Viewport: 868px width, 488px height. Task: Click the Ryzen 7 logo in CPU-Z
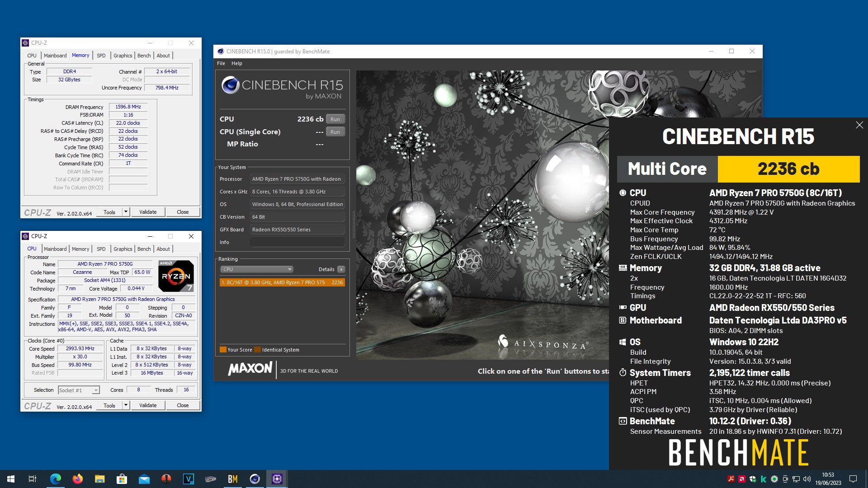click(176, 276)
